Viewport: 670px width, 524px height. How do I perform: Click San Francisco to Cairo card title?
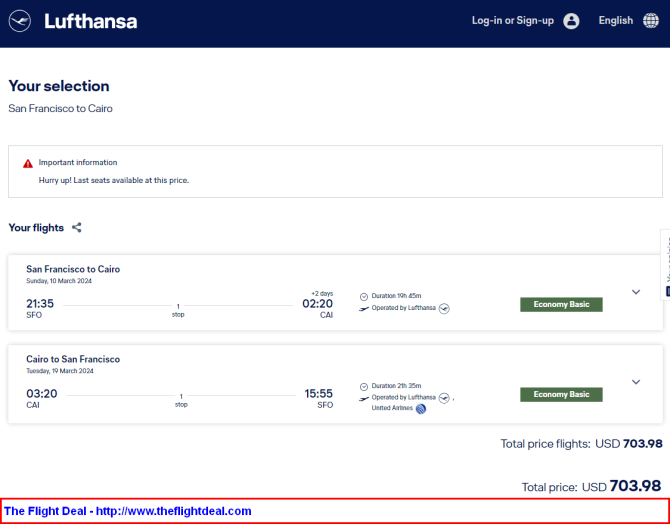(x=73, y=269)
